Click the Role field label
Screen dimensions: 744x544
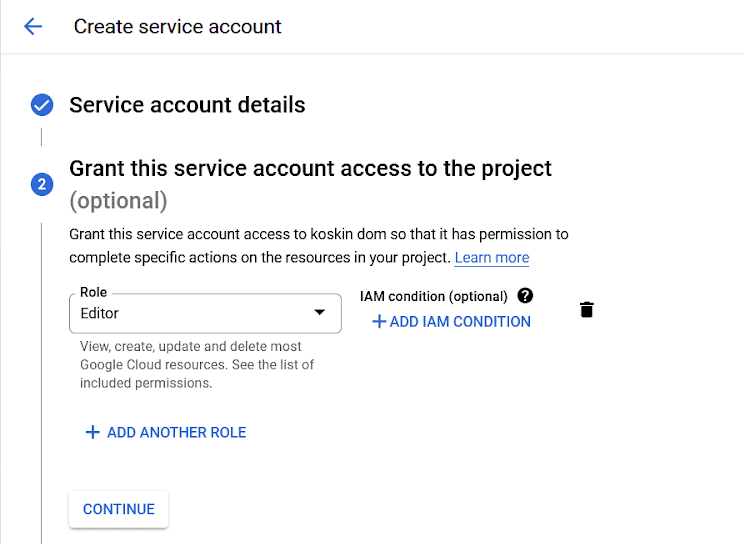click(94, 293)
